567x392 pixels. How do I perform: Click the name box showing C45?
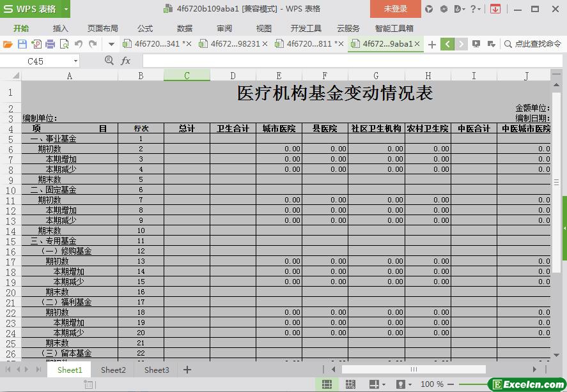36,61
